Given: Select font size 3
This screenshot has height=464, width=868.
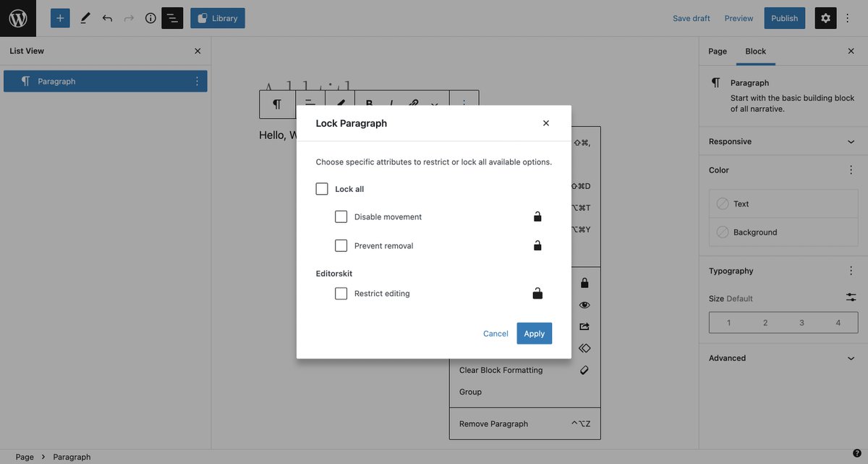Looking at the screenshot, I should (x=801, y=323).
